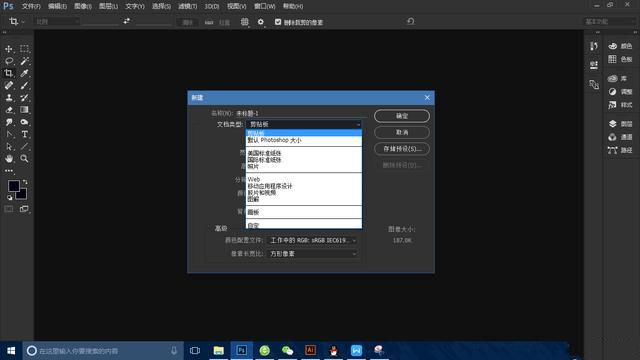This screenshot has width=640, height=360.
Task: Select the Healing Brush tool
Action: coord(9,86)
